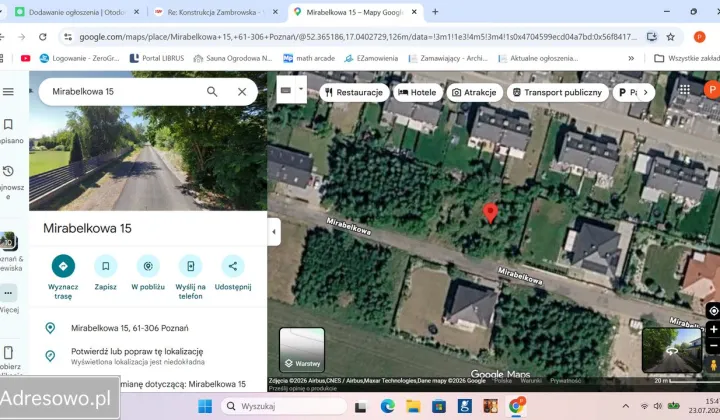The image size is (720, 420).
Task: Open the Google Maps hamburger menu
Action: (8, 91)
